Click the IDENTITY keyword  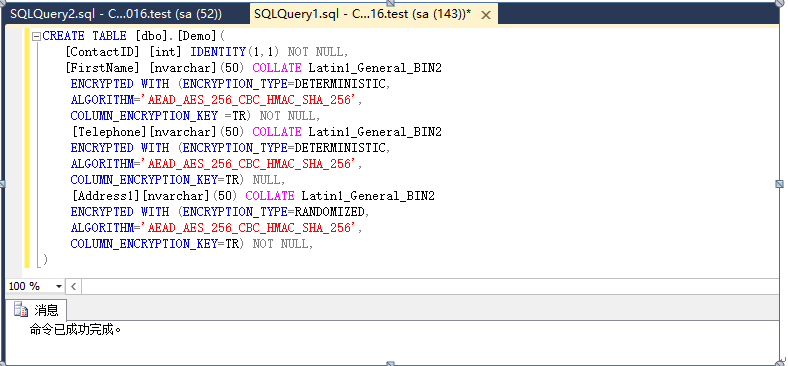point(218,52)
